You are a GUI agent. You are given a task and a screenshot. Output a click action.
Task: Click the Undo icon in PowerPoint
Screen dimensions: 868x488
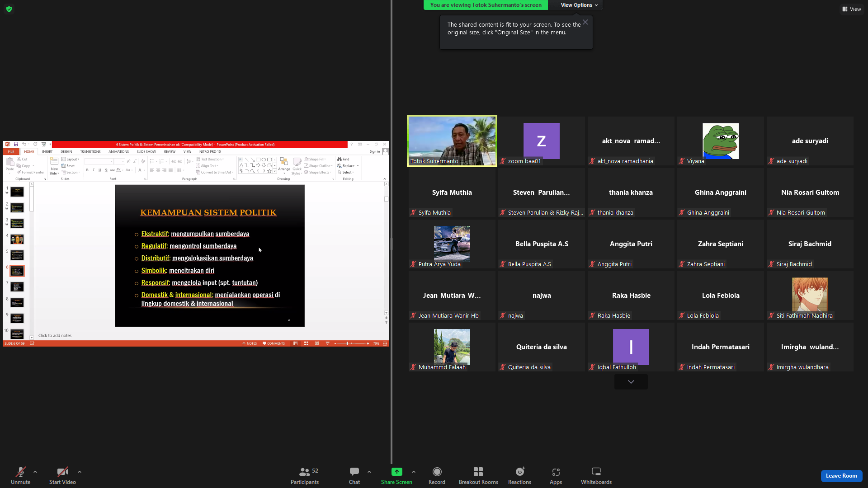pyautogui.click(x=24, y=145)
